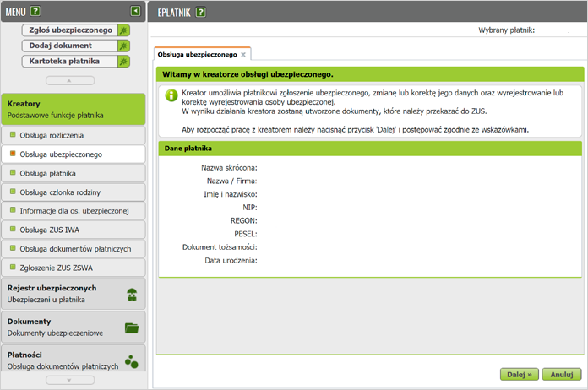Click the Płatności dots icon
Screen dimensions: 588x390
tap(132, 361)
